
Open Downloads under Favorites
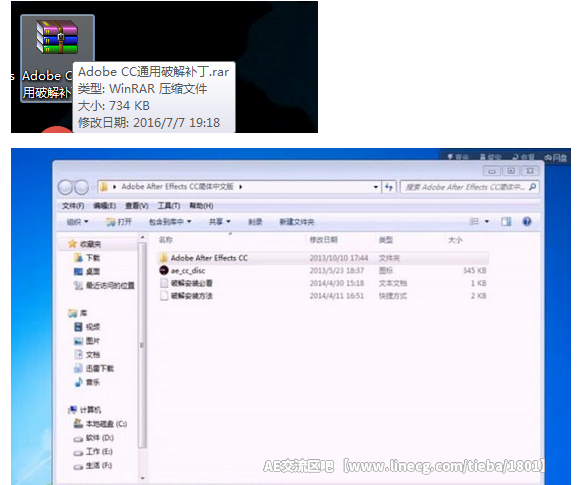click(87, 258)
